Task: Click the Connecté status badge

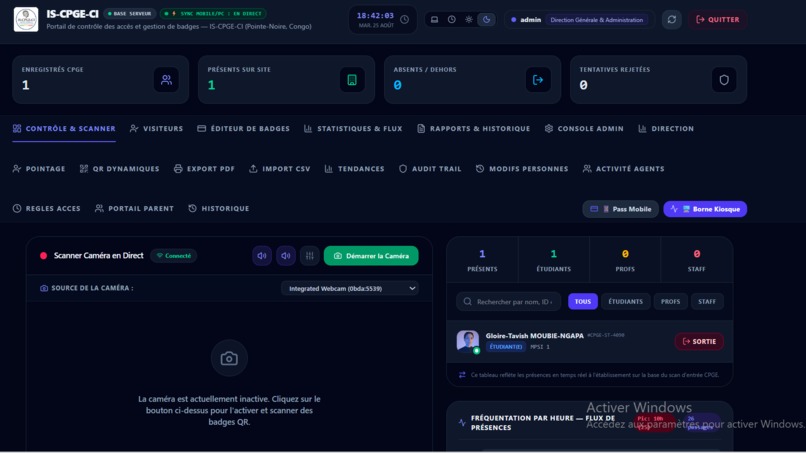Action: [x=174, y=256]
